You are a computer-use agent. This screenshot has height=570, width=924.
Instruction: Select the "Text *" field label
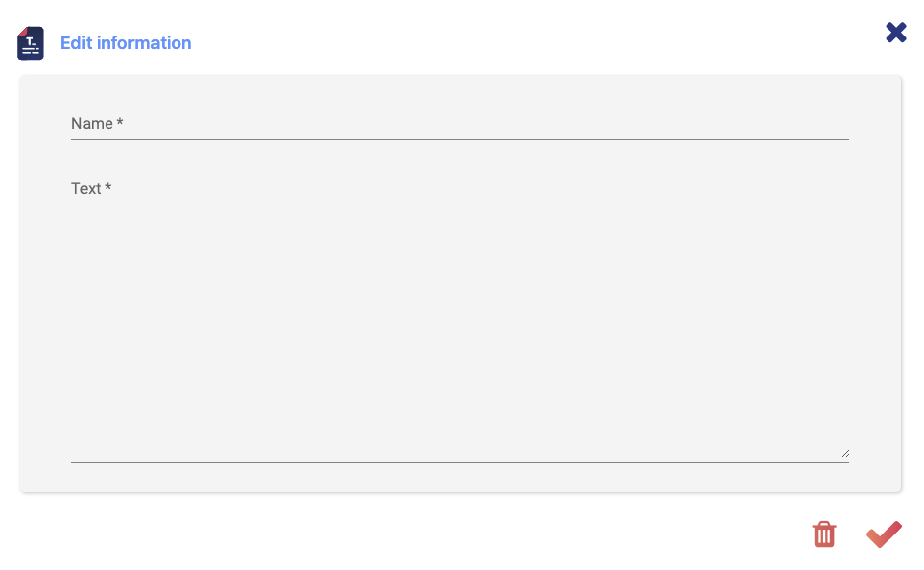[x=91, y=188]
